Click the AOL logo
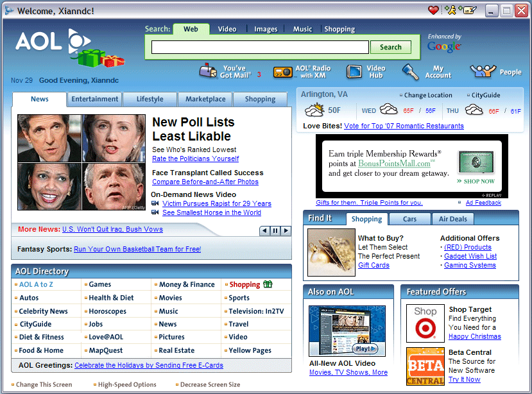Image resolution: width=532 pixels, height=394 pixels. (x=53, y=42)
